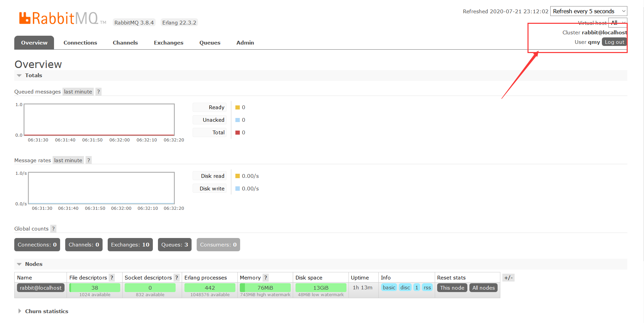Open Exchanges: 10 global count
Screen dimensions: 644x323
pyautogui.click(x=130, y=245)
